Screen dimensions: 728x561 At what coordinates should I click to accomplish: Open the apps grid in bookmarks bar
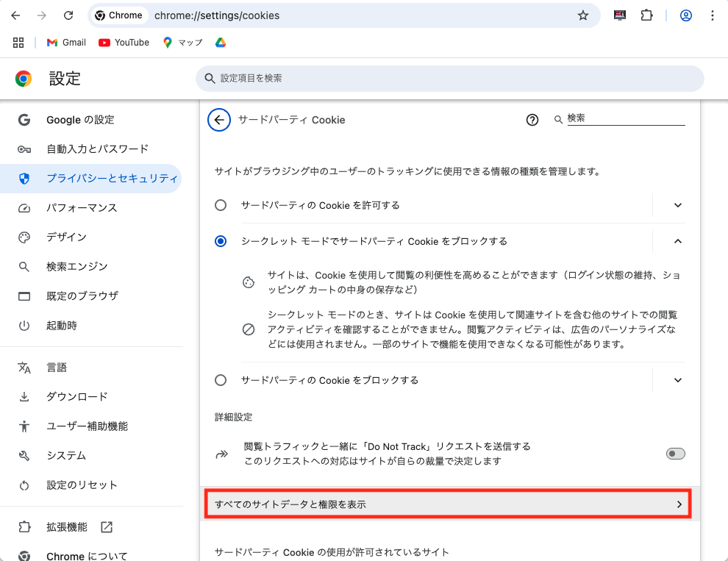[x=18, y=43]
